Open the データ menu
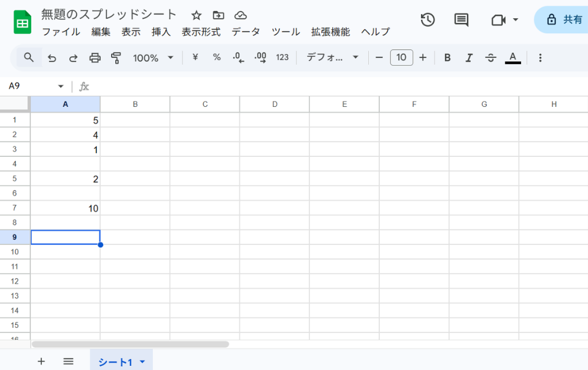Image resolution: width=588 pixels, height=370 pixels. 245,32
